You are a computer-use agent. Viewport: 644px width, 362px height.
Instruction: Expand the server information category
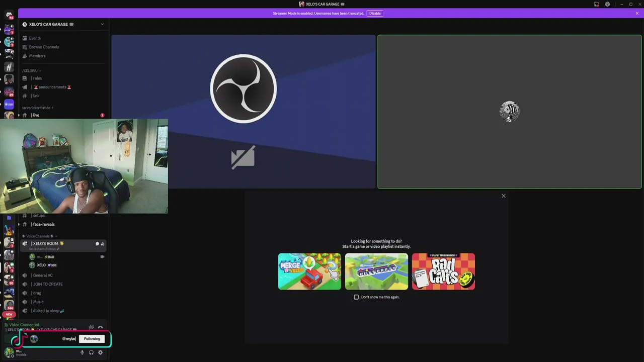37,108
